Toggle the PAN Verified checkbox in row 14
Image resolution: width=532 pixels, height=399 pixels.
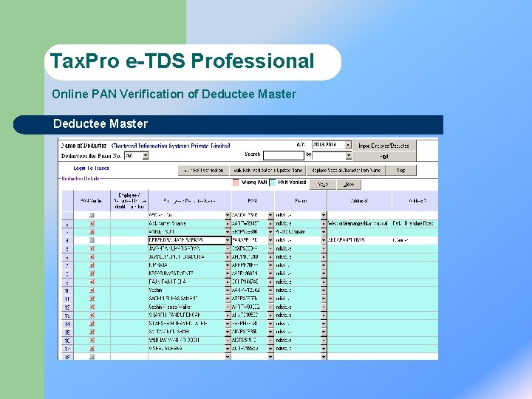92,324
